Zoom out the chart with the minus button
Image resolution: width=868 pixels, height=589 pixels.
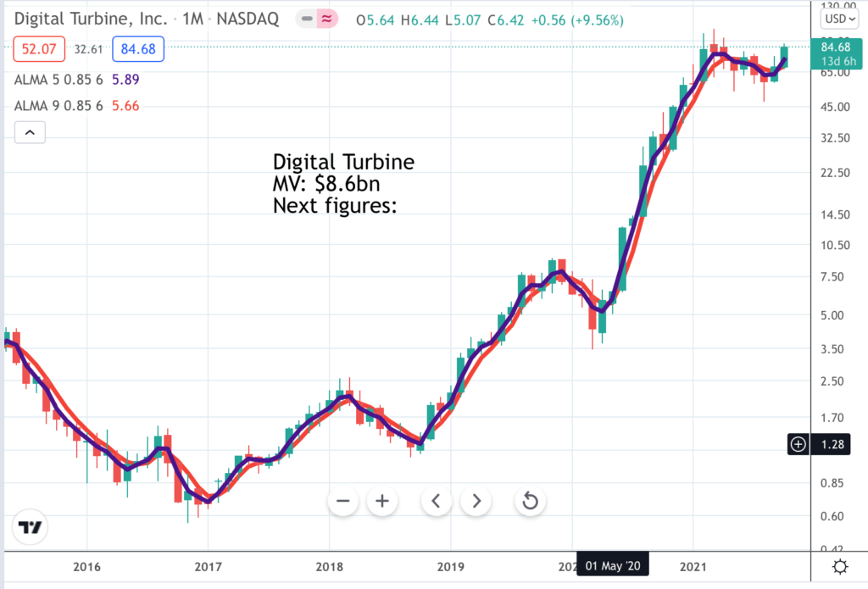click(343, 501)
